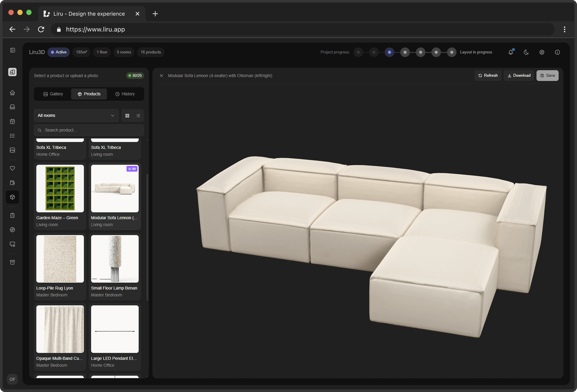The width and height of the screenshot is (577, 392).
Task: Select the image gallery icon in sidebar
Action: tap(12, 150)
